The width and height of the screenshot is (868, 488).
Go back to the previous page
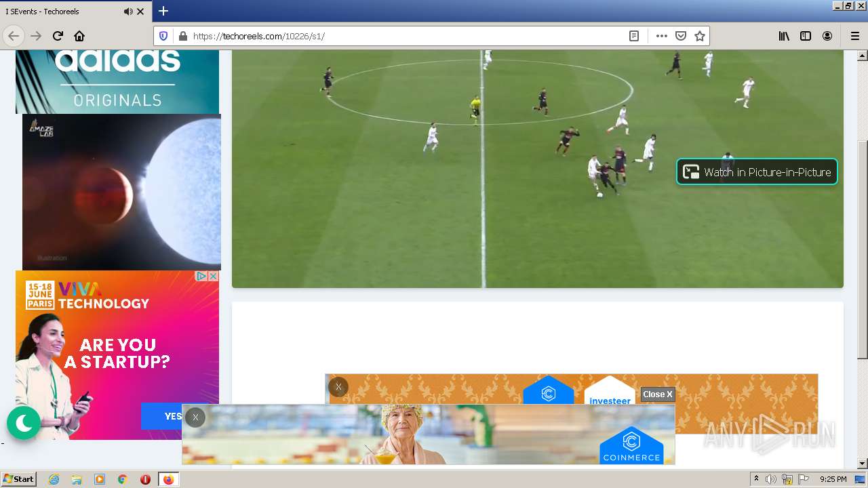[14, 36]
